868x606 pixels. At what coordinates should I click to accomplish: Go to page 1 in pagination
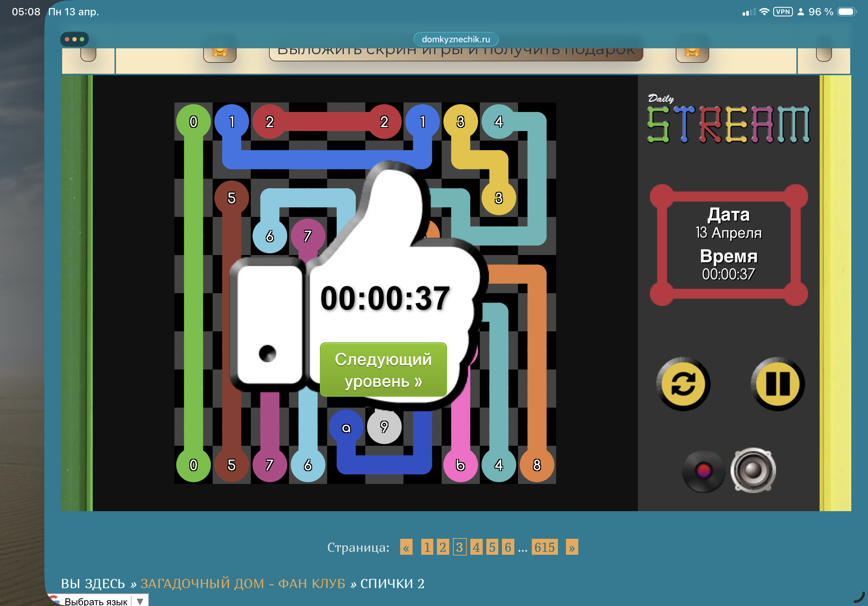[x=427, y=547]
